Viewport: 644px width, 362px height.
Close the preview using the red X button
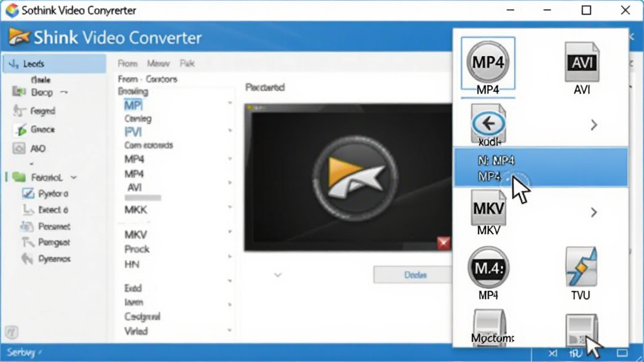pyautogui.click(x=443, y=243)
